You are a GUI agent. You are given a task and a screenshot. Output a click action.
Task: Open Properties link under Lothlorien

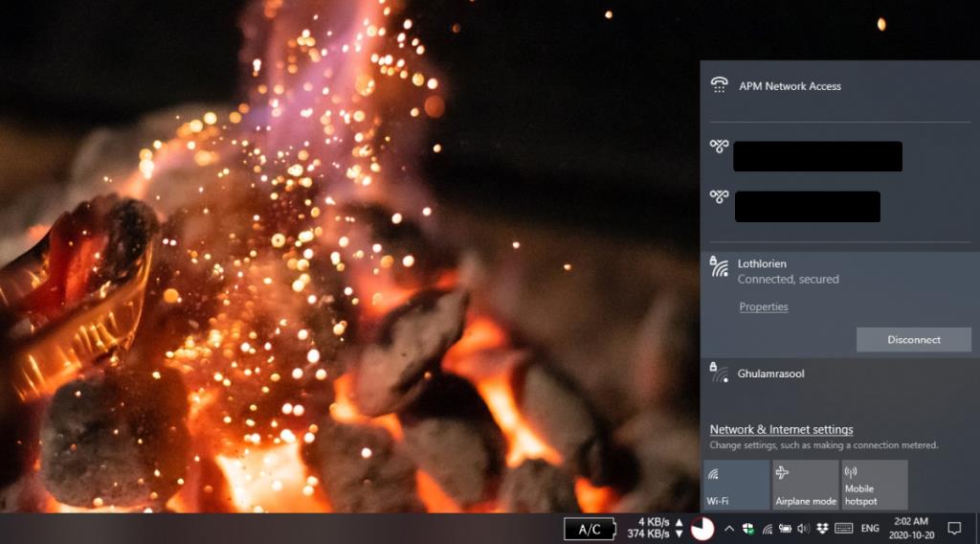tap(763, 307)
